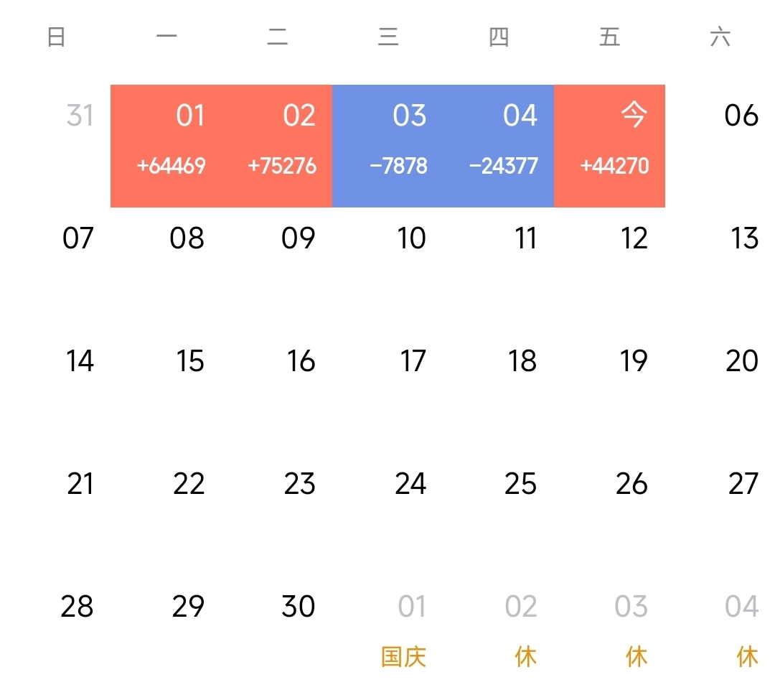Viewport: 775px width, 700px height.
Task: Select date 30 in the last row
Action: coord(299,607)
